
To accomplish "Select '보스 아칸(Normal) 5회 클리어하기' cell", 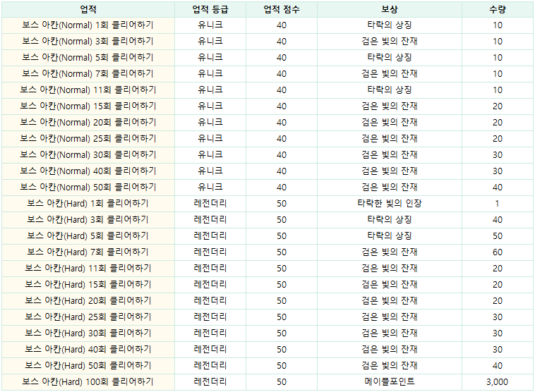I will [88, 58].
